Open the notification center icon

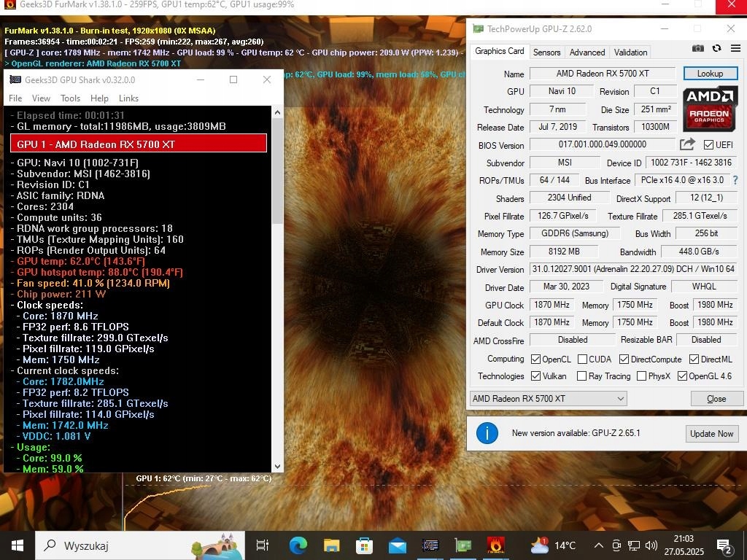coord(724,547)
